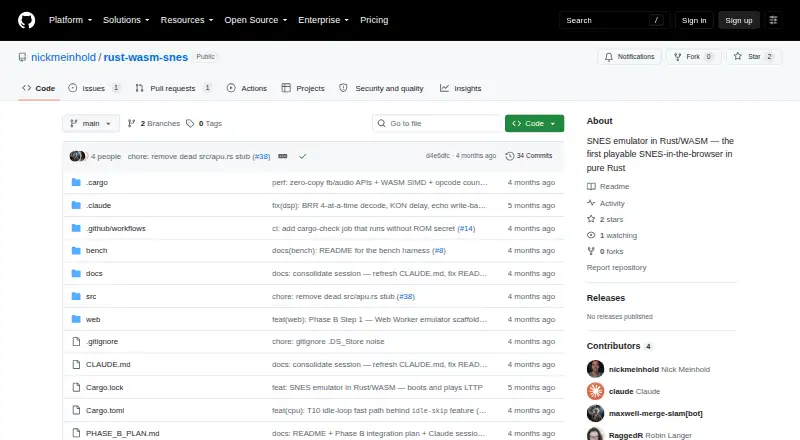Click the Sign up button

pos(739,20)
